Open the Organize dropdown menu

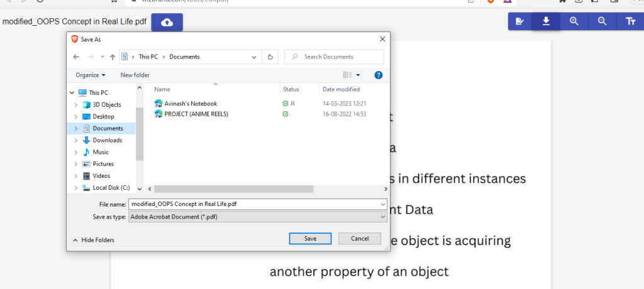pos(91,75)
